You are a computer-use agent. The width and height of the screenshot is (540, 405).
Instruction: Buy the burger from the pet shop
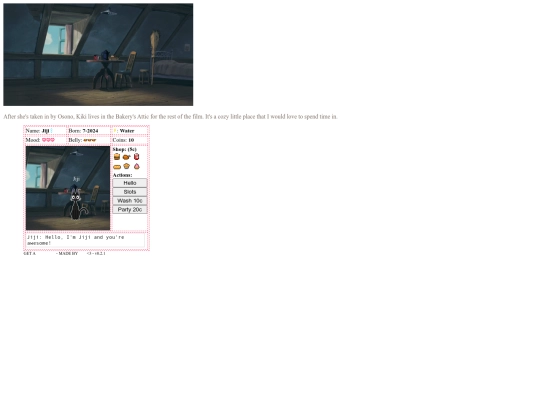coord(117,157)
